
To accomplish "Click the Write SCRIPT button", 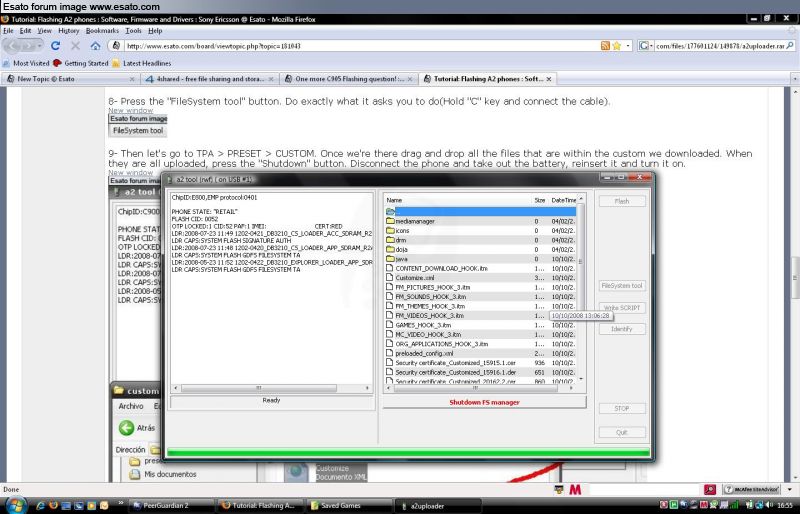I will point(621,308).
